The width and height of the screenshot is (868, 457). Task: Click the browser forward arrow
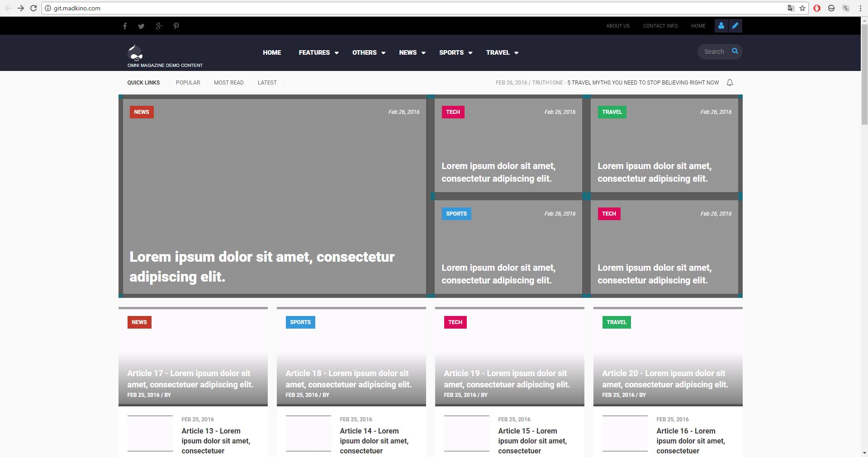[21, 8]
